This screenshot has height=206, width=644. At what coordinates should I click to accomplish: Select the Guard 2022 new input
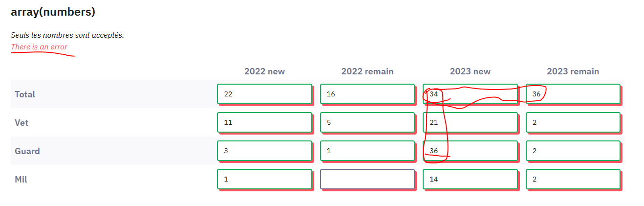pos(264,151)
